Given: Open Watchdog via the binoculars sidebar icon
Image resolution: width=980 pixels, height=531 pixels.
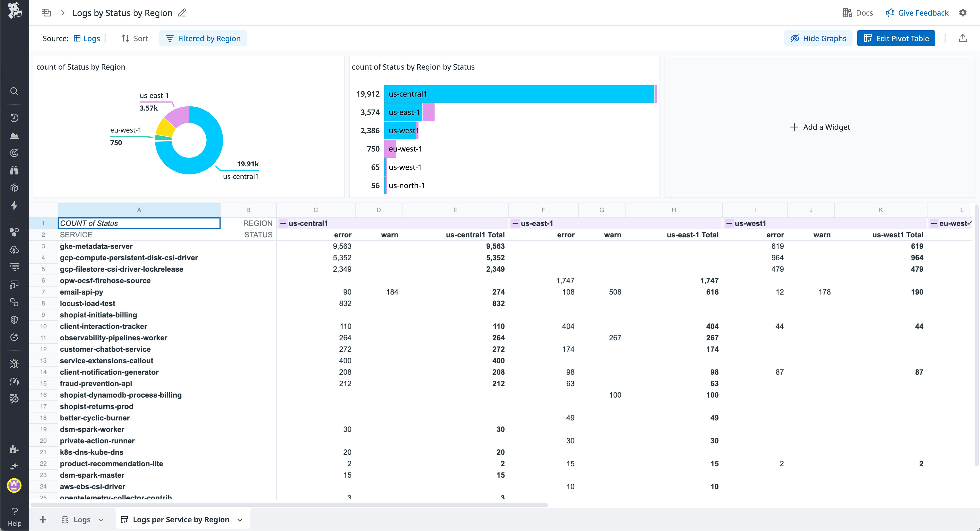Looking at the screenshot, I should point(14,170).
